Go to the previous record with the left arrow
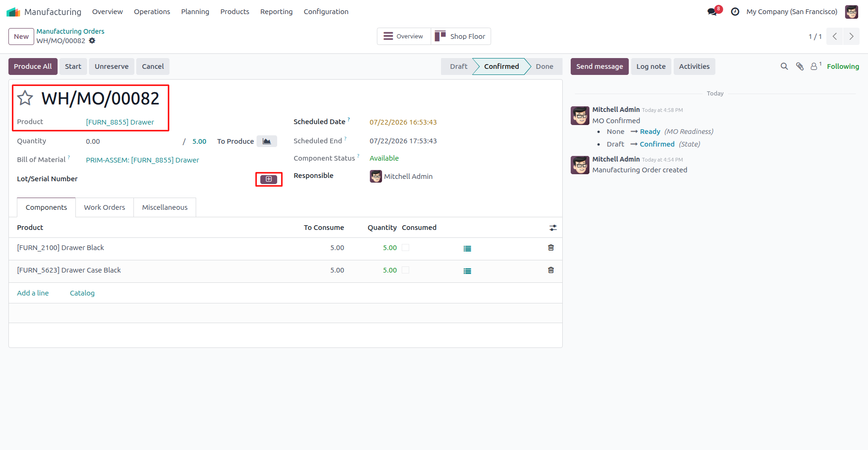The width and height of the screenshot is (868, 450). coord(835,37)
